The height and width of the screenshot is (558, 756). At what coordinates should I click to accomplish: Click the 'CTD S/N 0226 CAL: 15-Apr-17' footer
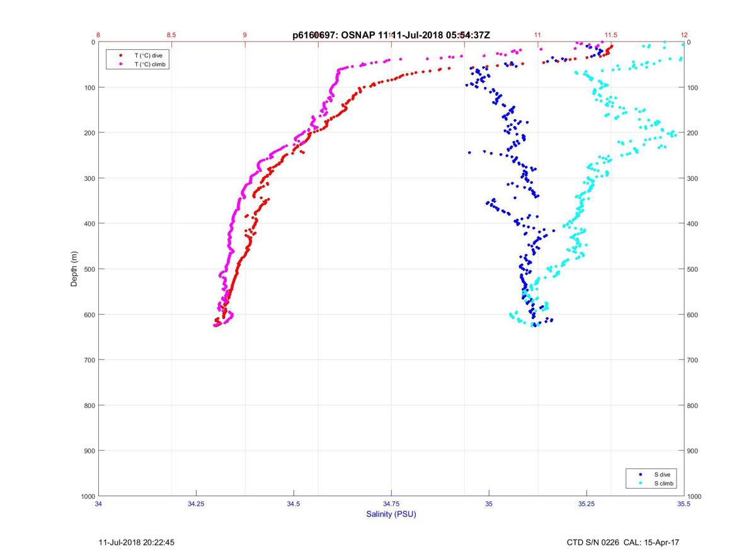tap(623, 542)
